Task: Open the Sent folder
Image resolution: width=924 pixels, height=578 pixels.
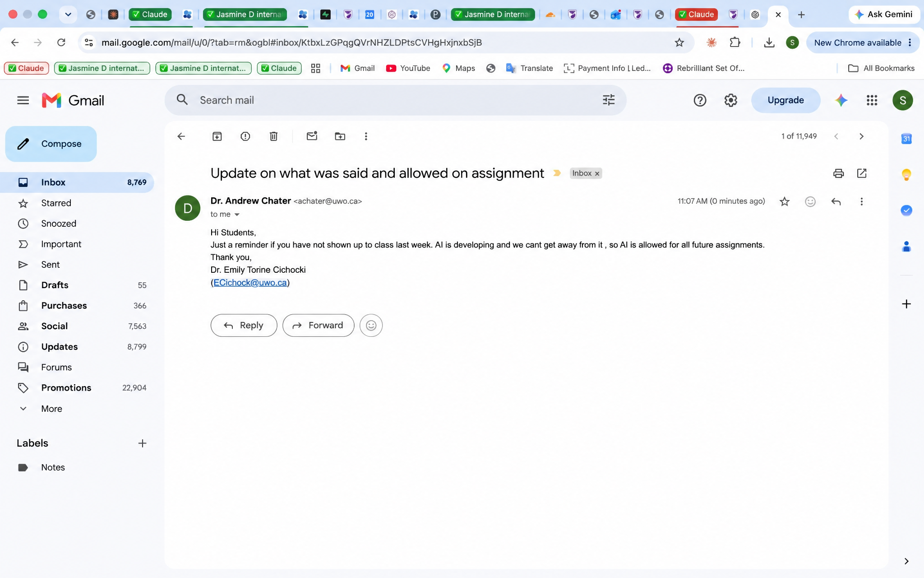Action: [x=50, y=265]
